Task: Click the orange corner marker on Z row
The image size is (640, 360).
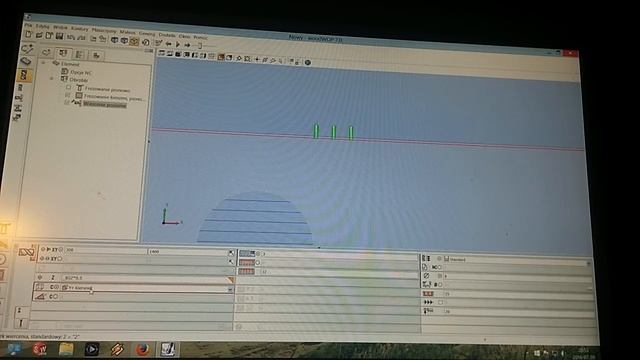Action: coord(231,280)
